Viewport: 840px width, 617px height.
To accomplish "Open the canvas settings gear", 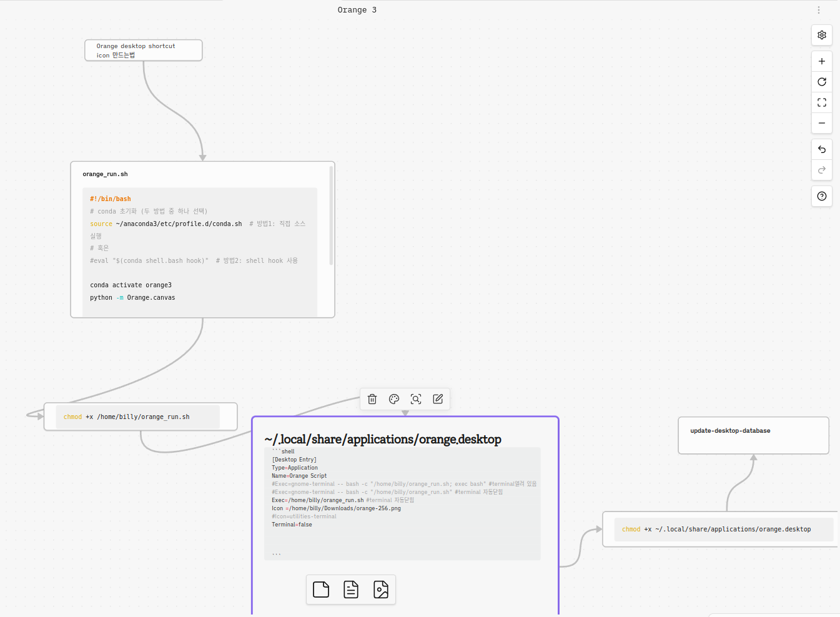I will tap(822, 35).
